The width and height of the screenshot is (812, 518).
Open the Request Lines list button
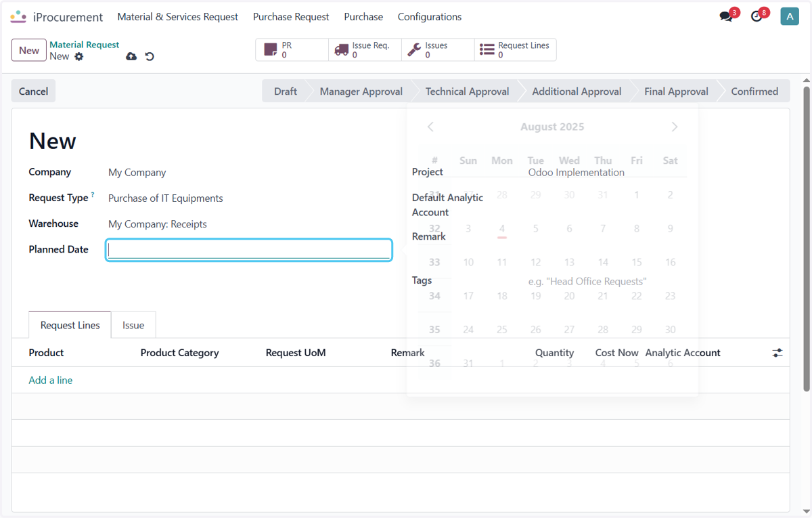point(515,50)
